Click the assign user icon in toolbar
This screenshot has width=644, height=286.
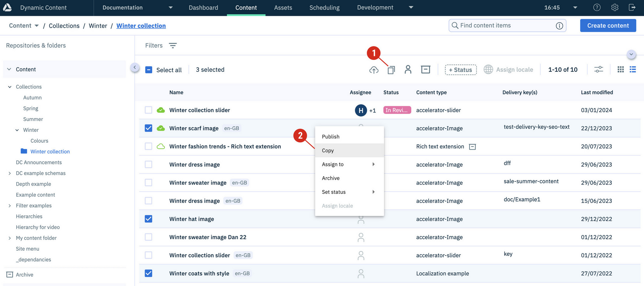[x=408, y=70]
